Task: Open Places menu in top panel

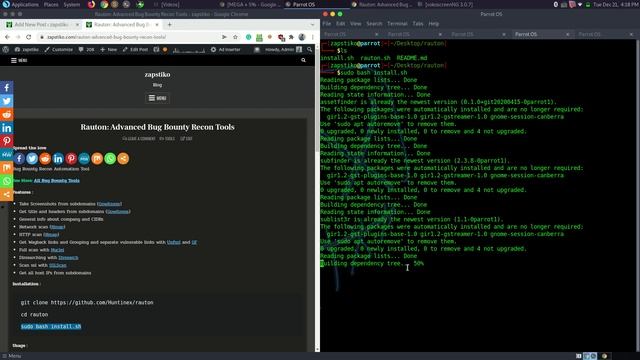Action: tap(51, 4)
